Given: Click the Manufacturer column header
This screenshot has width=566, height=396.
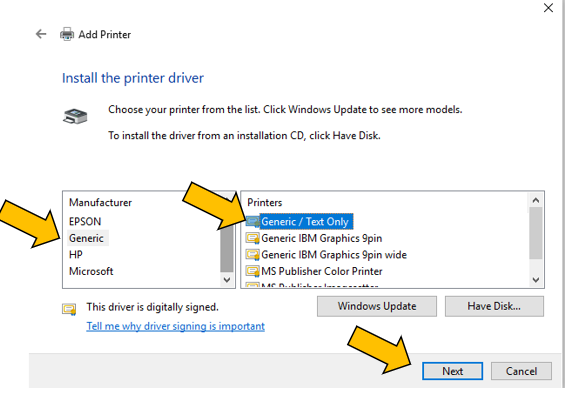Looking at the screenshot, I should 100,203.
